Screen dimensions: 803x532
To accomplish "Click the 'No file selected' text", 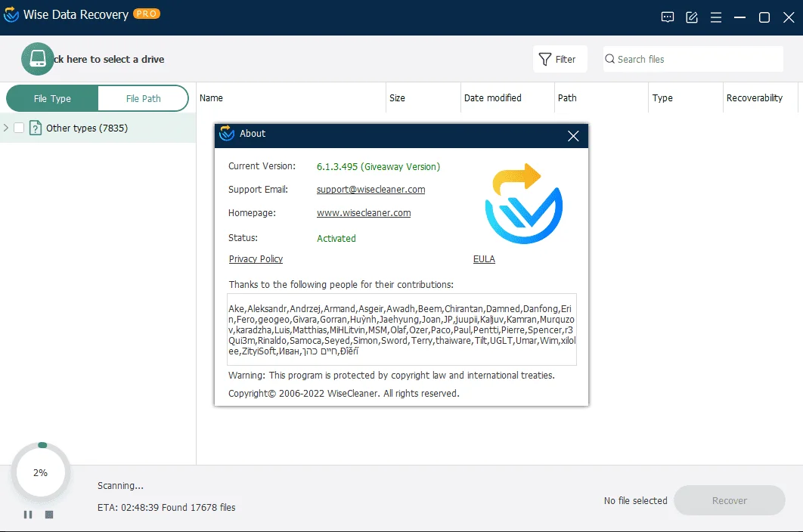I will (636, 501).
